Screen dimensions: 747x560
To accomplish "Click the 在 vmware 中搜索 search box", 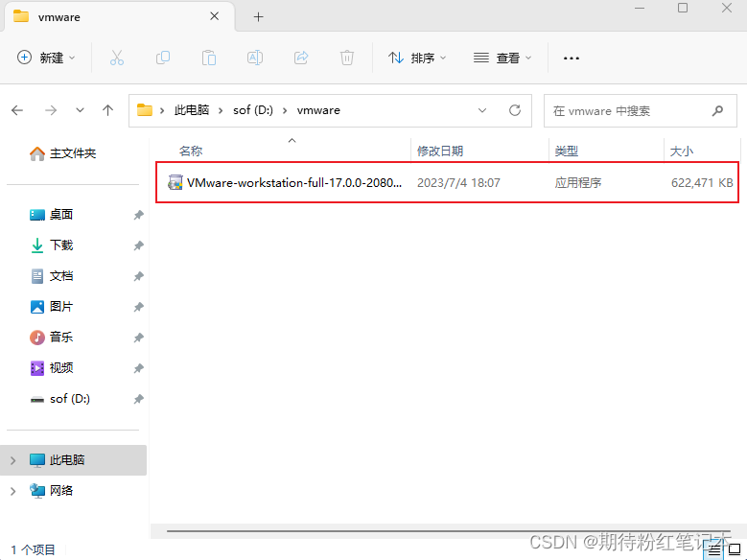I will [641, 111].
